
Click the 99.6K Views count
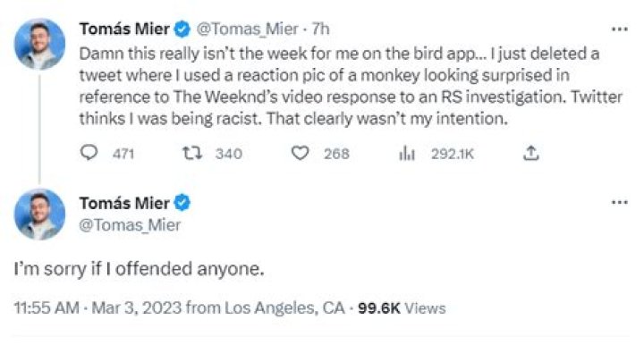(x=402, y=308)
